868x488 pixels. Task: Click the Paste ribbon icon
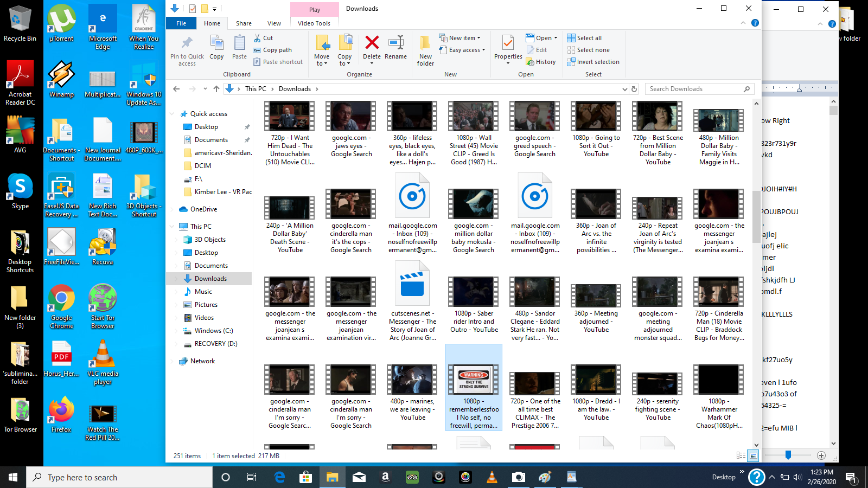pos(239,43)
